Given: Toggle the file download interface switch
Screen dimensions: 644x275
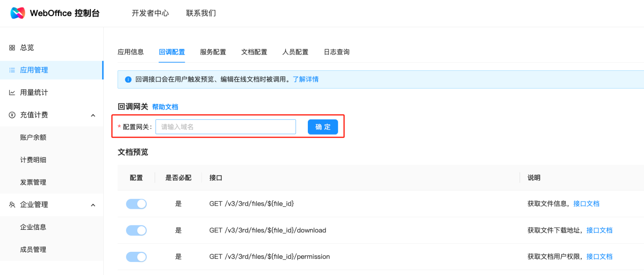Looking at the screenshot, I should click(136, 230).
